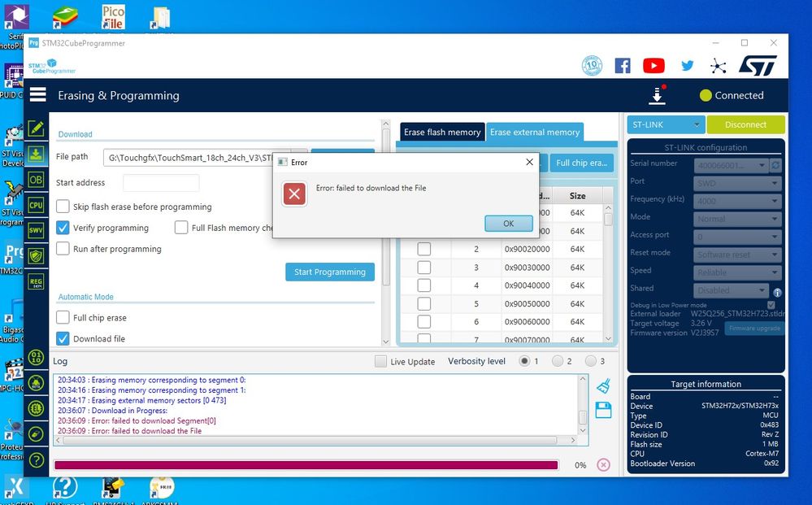
Task: Uncheck Verify programming
Action: point(63,228)
